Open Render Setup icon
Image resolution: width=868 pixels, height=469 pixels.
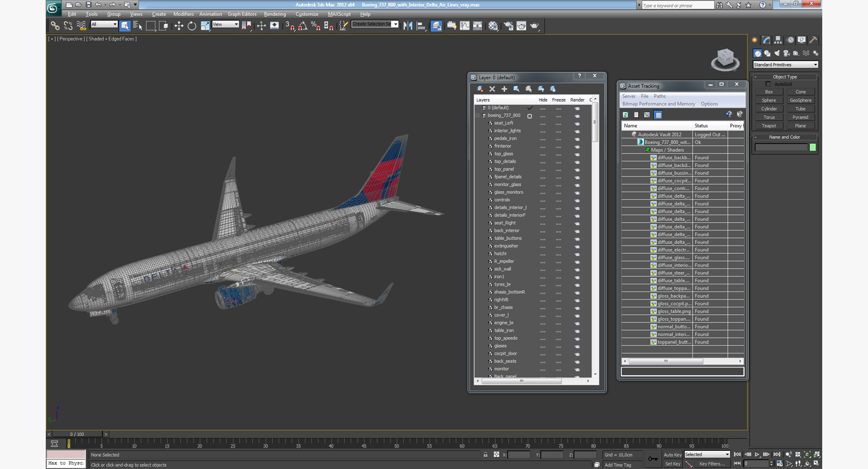coord(508,25)
